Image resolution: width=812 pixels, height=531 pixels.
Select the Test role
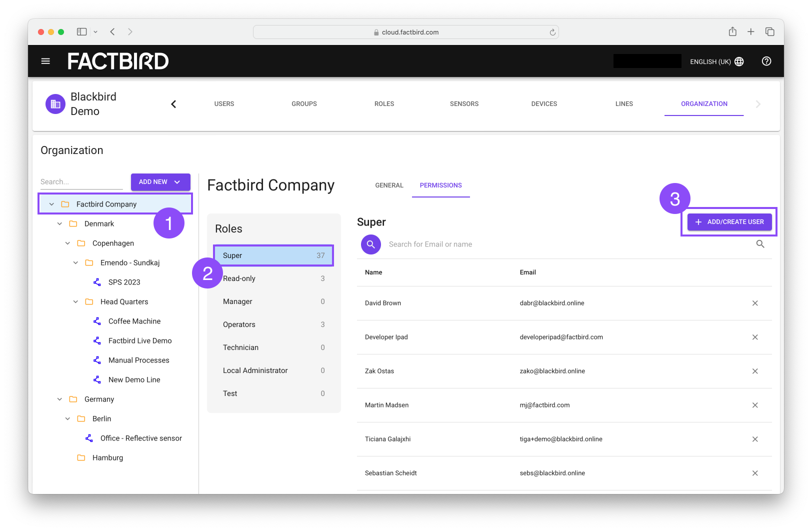pyautogui.click(x=273, y=393)
